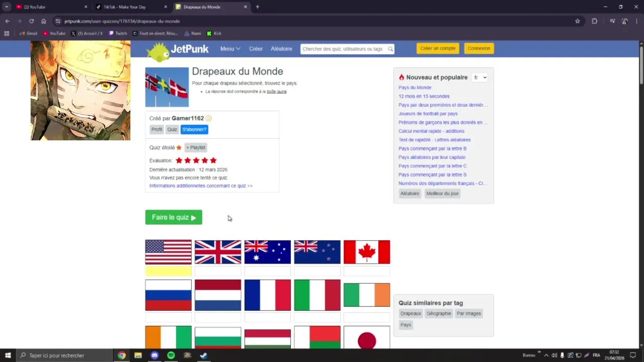Open the Profil button of Gamer1162
Screen dimensions: 644x362
point(156,129)
